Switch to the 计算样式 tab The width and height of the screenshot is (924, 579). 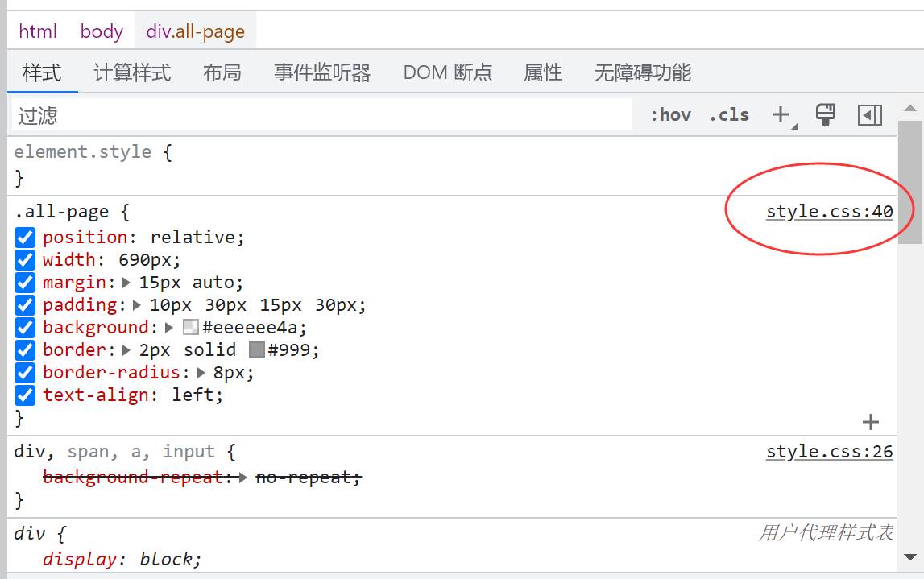(132, 73)
